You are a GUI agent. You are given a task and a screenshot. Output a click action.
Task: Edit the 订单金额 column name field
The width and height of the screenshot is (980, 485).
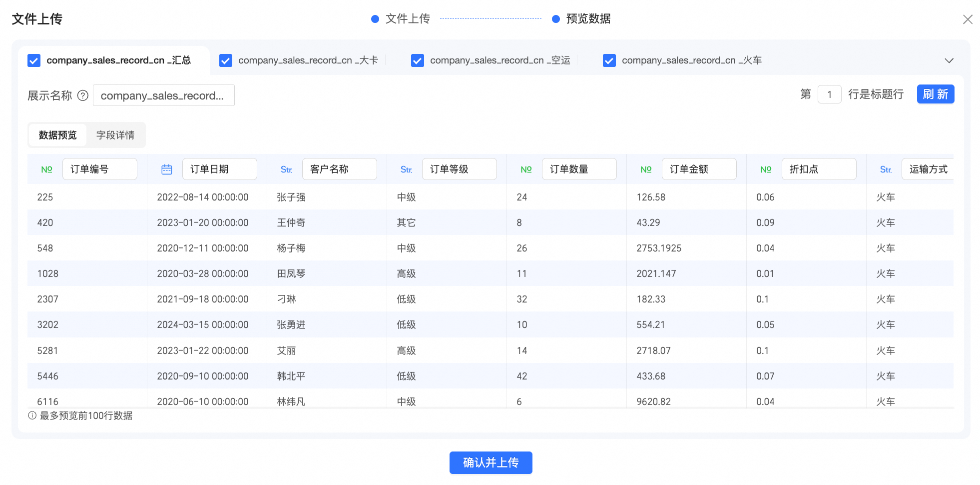click(699, 169)
